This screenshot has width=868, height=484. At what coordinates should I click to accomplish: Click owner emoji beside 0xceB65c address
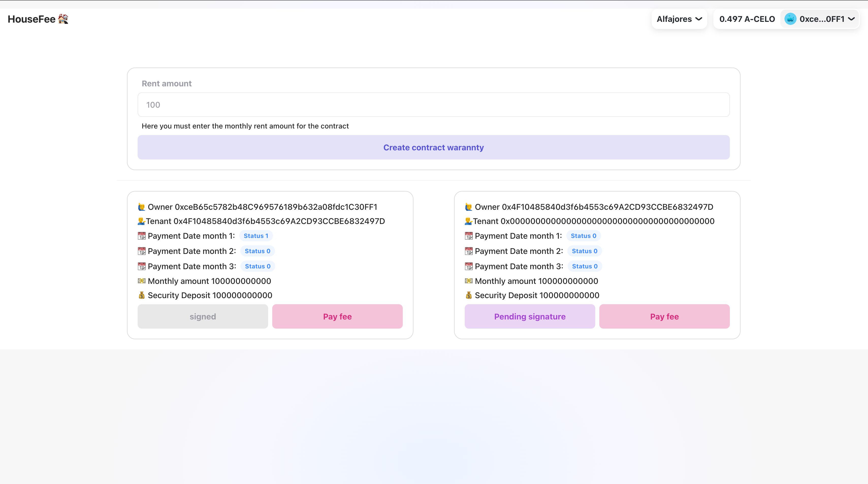click(x=141, y=207)
